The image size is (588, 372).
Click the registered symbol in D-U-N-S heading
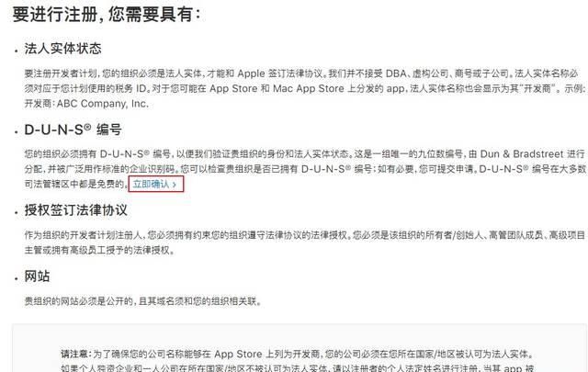tap(87, 127)
